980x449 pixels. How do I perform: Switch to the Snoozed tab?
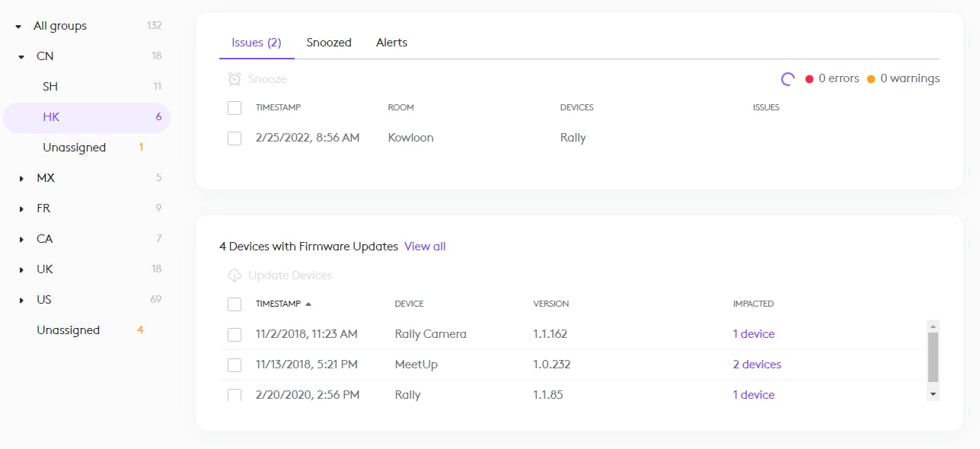[329, 43]
